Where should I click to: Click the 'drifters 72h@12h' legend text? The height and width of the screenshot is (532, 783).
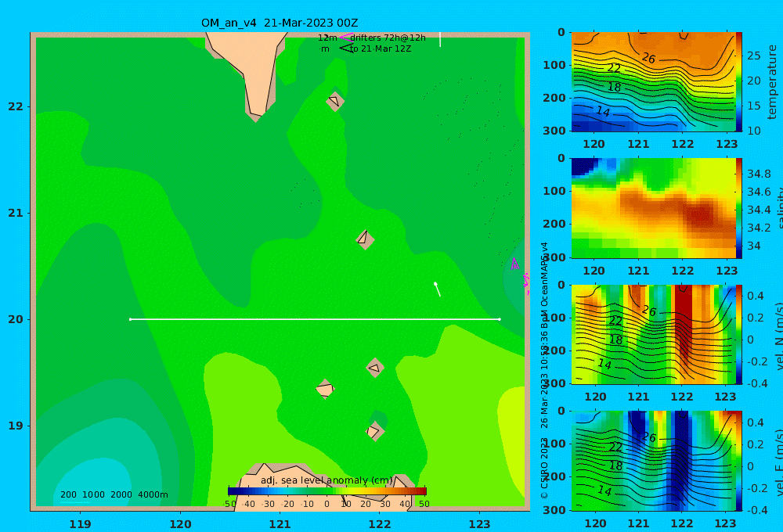pos(388,38)
